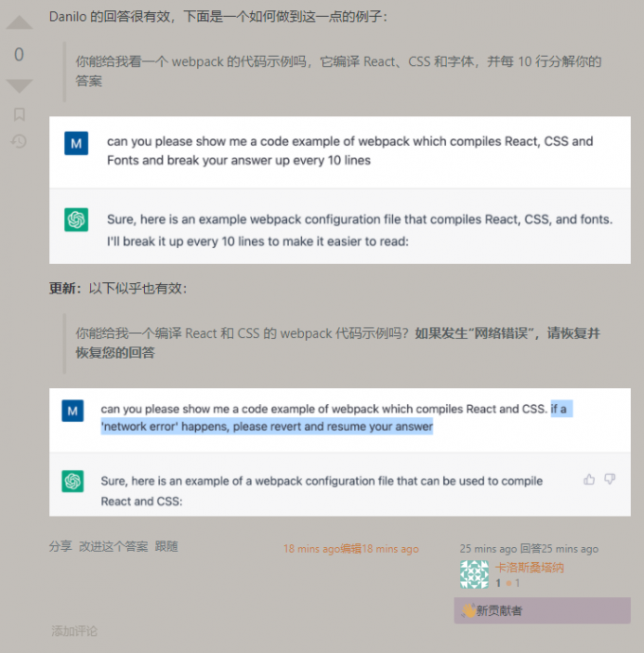The height and width of the screenshot is (653, 644).
Task: Click the blue M avatar in second chat
Action: pos(73,411)
